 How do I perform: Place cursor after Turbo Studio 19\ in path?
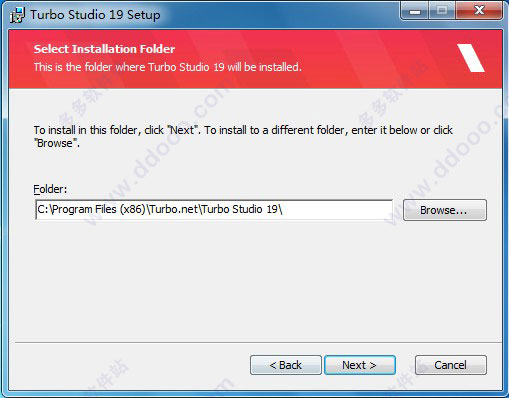click(x=283, y=210)
